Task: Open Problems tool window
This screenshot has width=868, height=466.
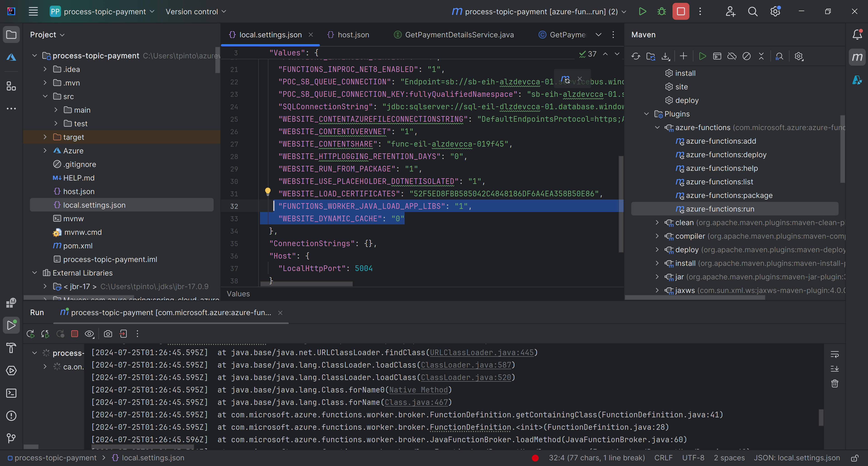Action: tap(11, 416)
